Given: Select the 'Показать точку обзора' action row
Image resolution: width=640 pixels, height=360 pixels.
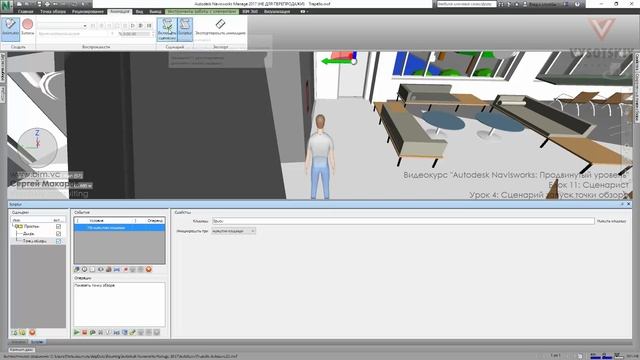Looking at the screenshot, I should point(120,285).
